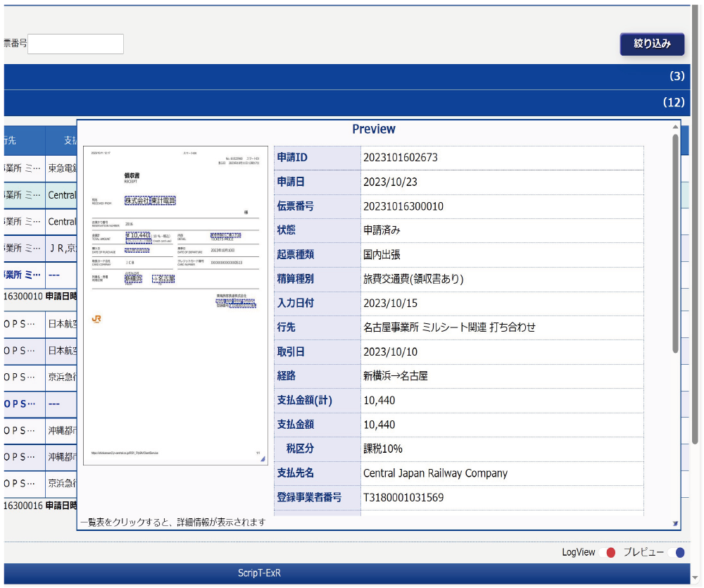
Task: Click the 申請日 value 2023/10/23
Action: click(x=390, y=182)
